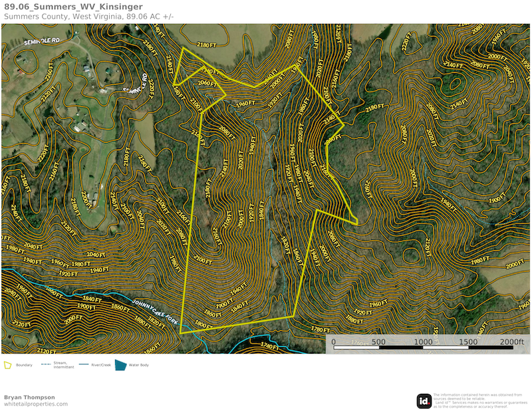Screen dimensions: 532x411
Task: Click the 500 mark on scale bar
Action: (x=378, y=342)
